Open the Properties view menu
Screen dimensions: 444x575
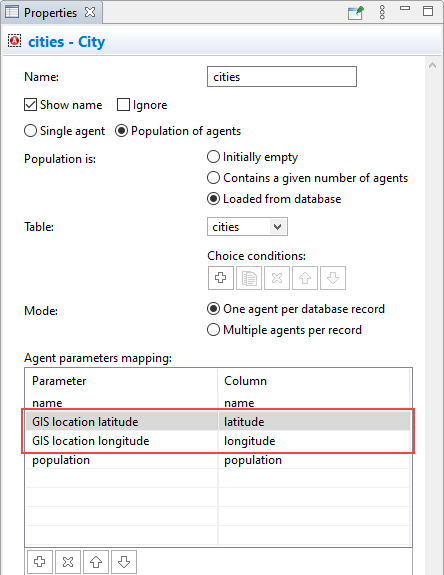pyautogui.click(x=382, y=12)
